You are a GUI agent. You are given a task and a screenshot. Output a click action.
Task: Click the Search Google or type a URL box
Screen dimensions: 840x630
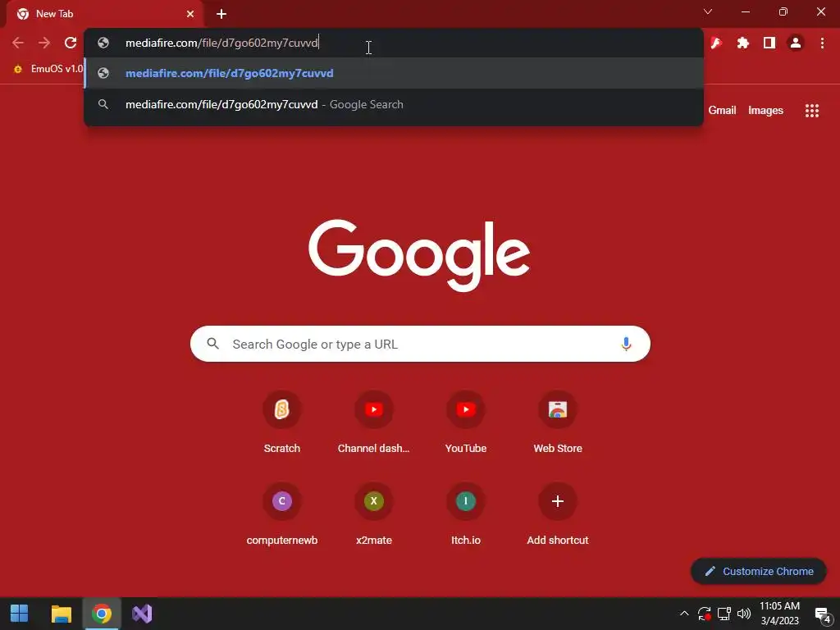coord(420,344)
